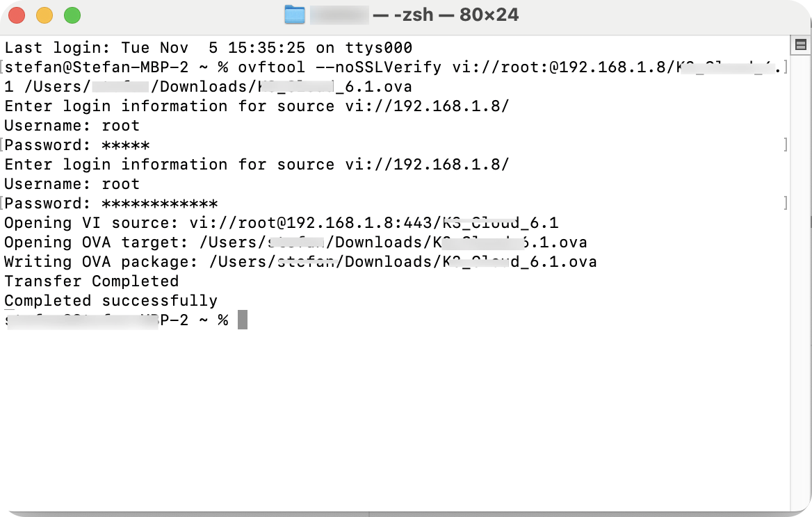This screenshot has width=812, height=517.
Task: Click the "Last login" line of text
Action: (209, 48)
